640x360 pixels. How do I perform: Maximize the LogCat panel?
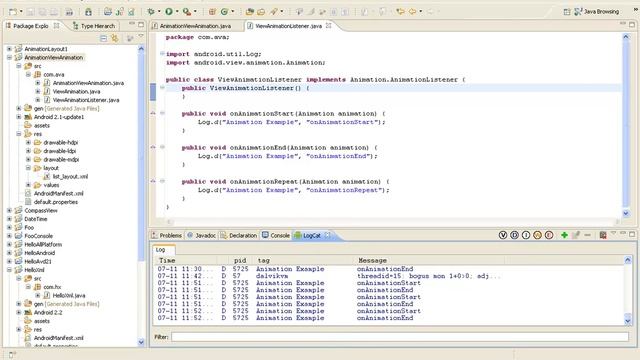pyautogui.click(x=632, y=234)
